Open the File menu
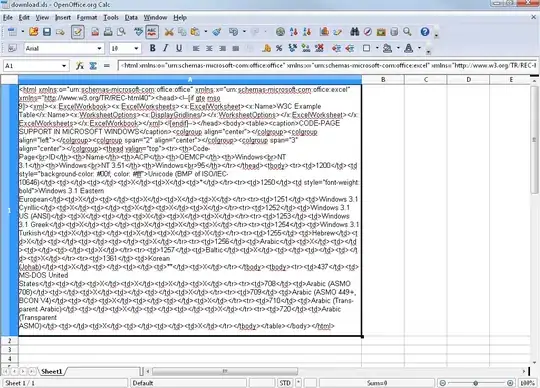Image resolution: width=540 pixels, height=388 pixels. pyautogui.click(x=8, y=18)
